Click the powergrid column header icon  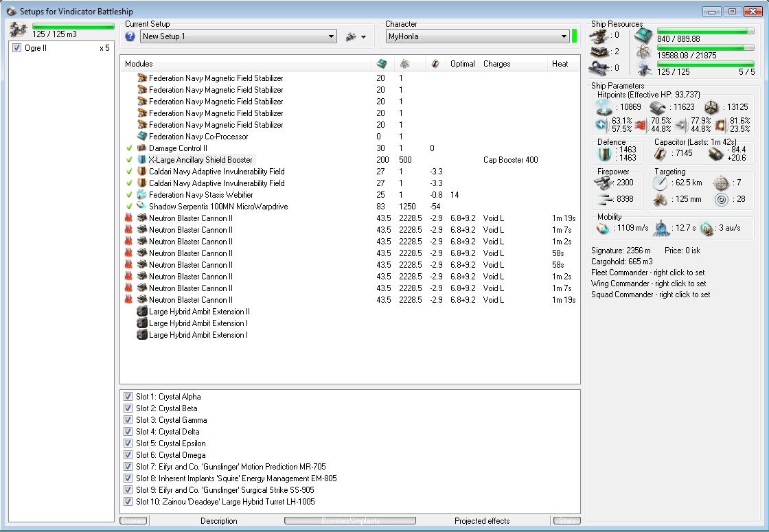[404, 64]
